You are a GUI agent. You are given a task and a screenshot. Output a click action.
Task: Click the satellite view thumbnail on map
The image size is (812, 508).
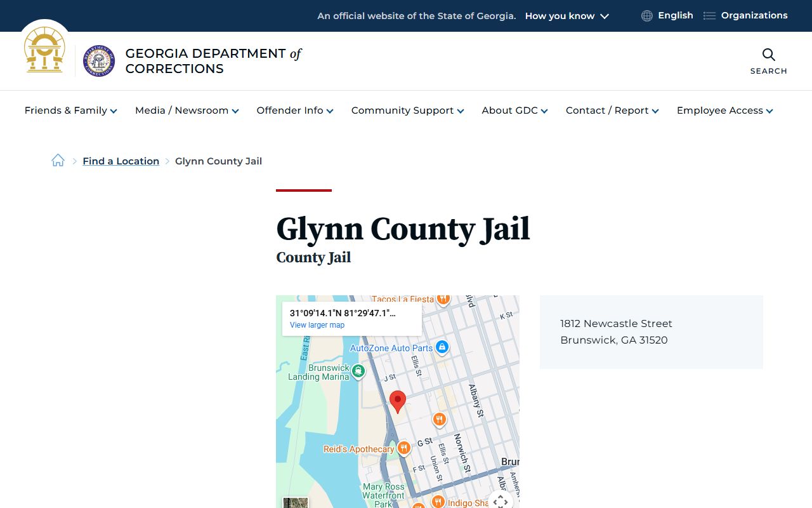296,502
